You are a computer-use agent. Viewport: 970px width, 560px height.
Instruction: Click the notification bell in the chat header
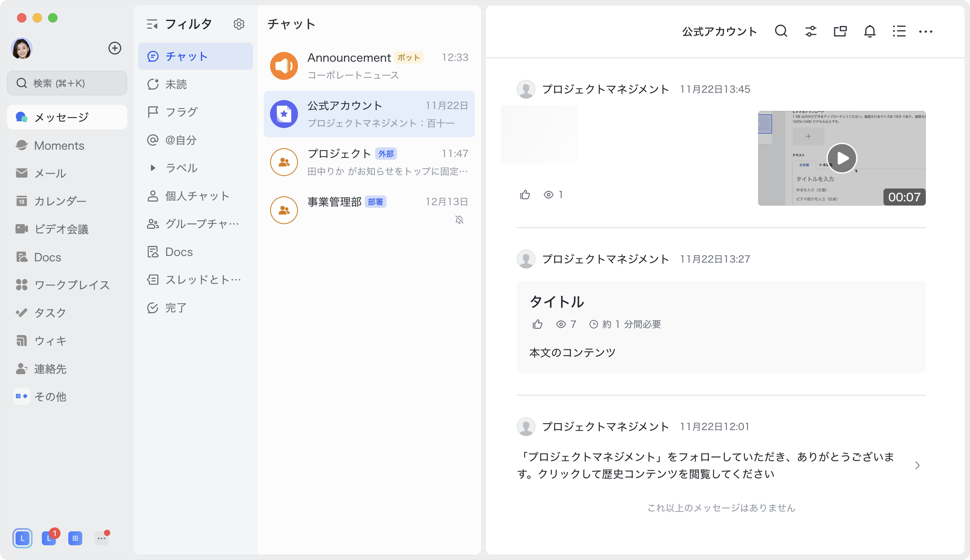click(x=869, y=31)
